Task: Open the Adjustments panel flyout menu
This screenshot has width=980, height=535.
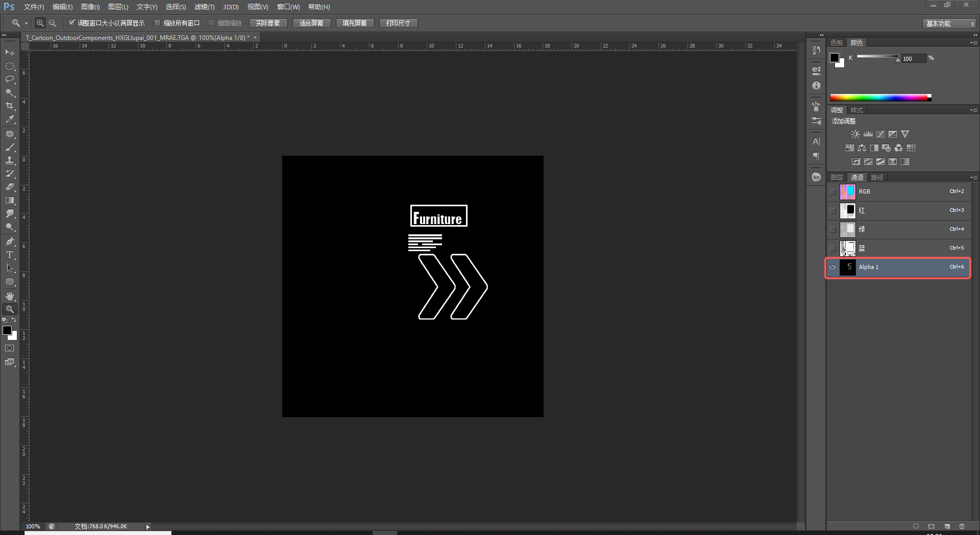Action: 973,110
